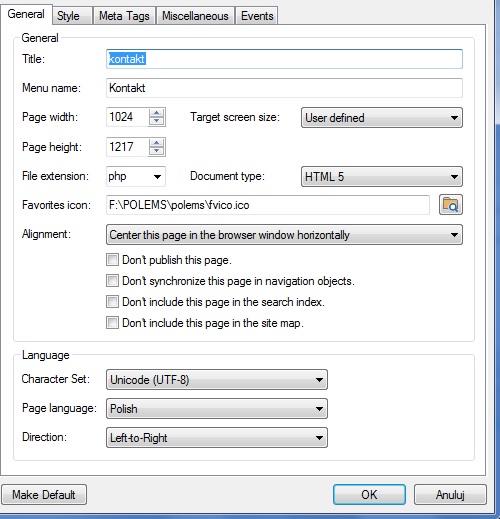Decrease Page height with down arrow
This screenshot has height=519, width=500.
click(157, 151)
